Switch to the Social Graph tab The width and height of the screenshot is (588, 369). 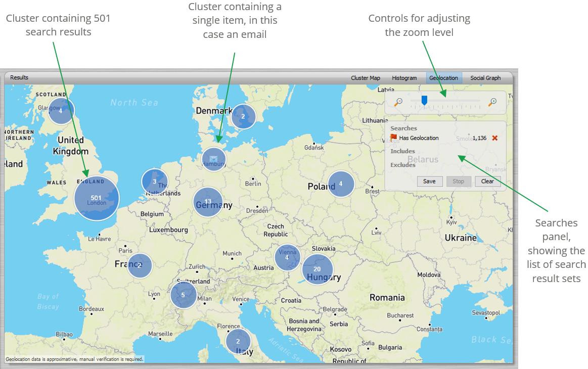485,78
